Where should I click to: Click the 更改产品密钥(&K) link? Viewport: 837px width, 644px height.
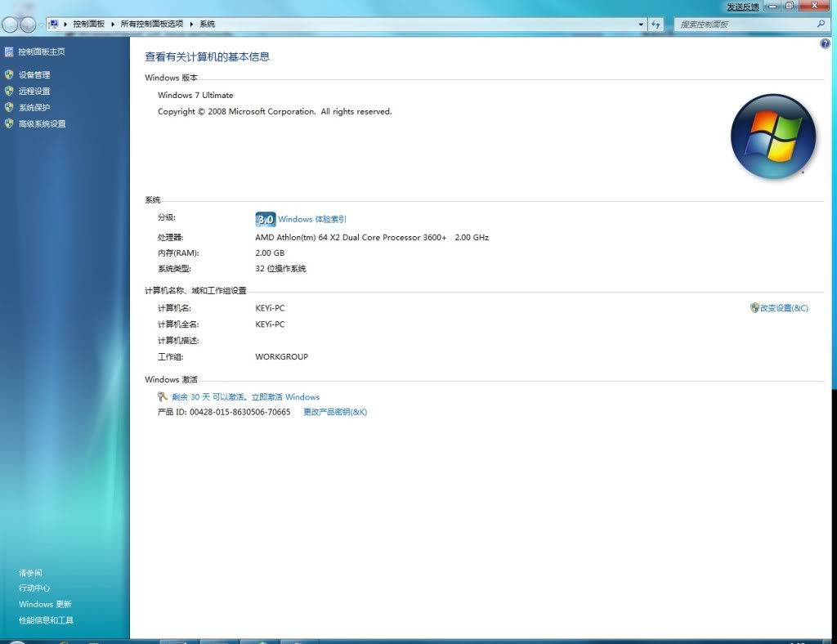335,412
